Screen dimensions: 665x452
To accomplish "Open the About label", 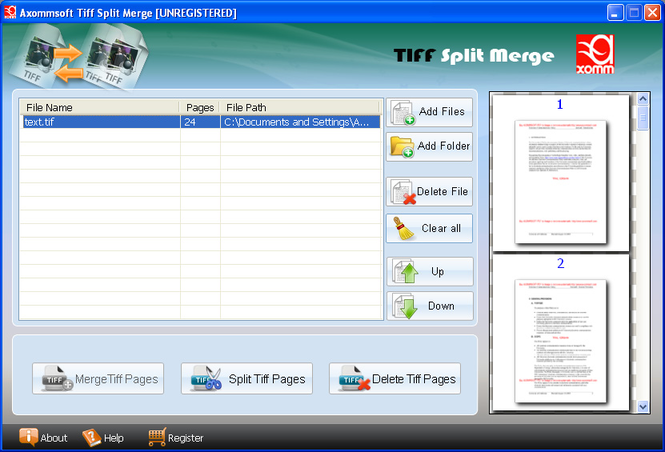I will click(x=54, y=438).
